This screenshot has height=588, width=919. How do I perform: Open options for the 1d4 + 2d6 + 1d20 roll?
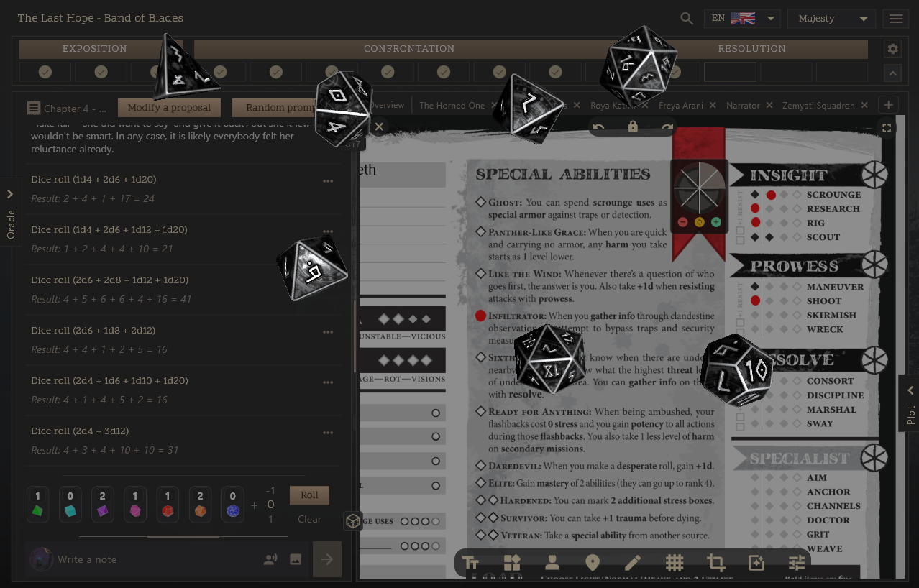(328, 181)
